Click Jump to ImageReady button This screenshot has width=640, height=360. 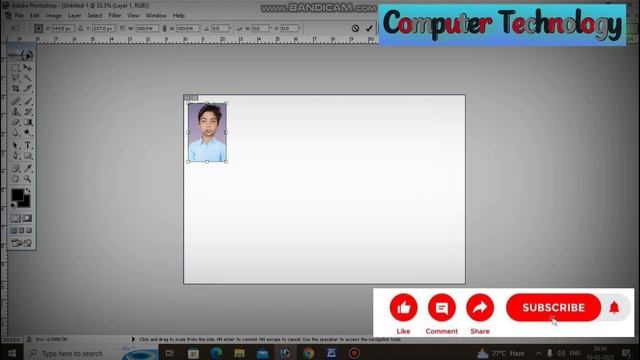pyautogui.click(x=21, y=243)
